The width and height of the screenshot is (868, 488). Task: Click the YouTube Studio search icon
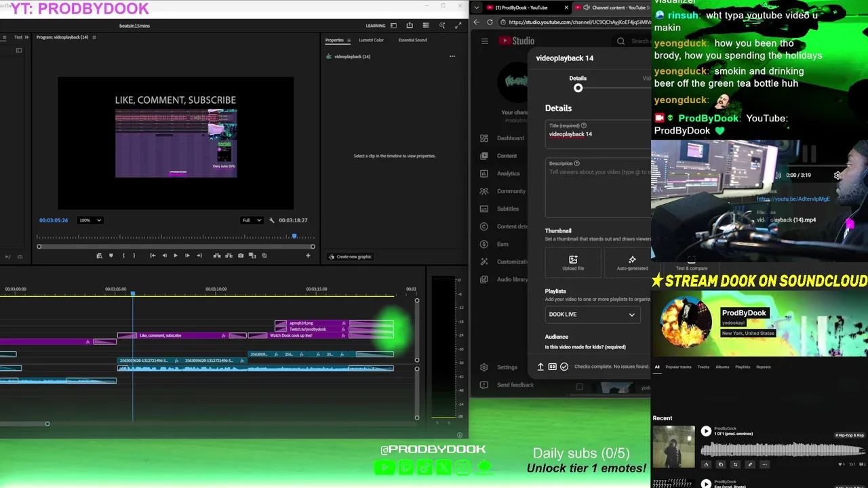click(620, 41)
